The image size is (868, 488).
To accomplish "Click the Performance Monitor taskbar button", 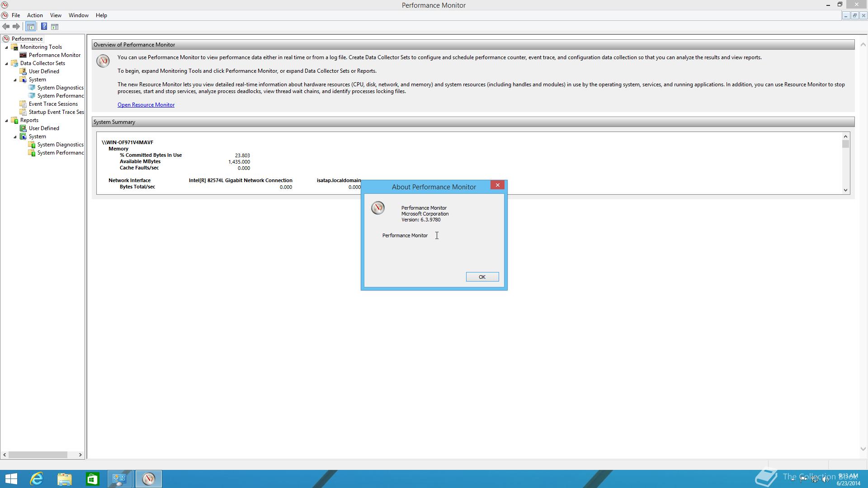I will point(149,479).
